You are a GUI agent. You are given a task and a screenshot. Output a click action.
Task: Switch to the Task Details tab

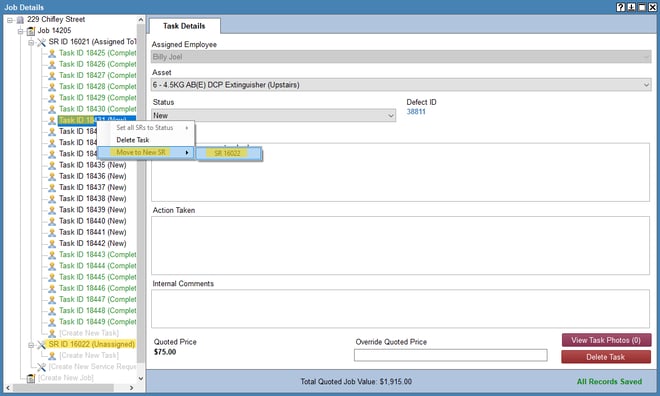pyautogui.click(x=184, y=26)
